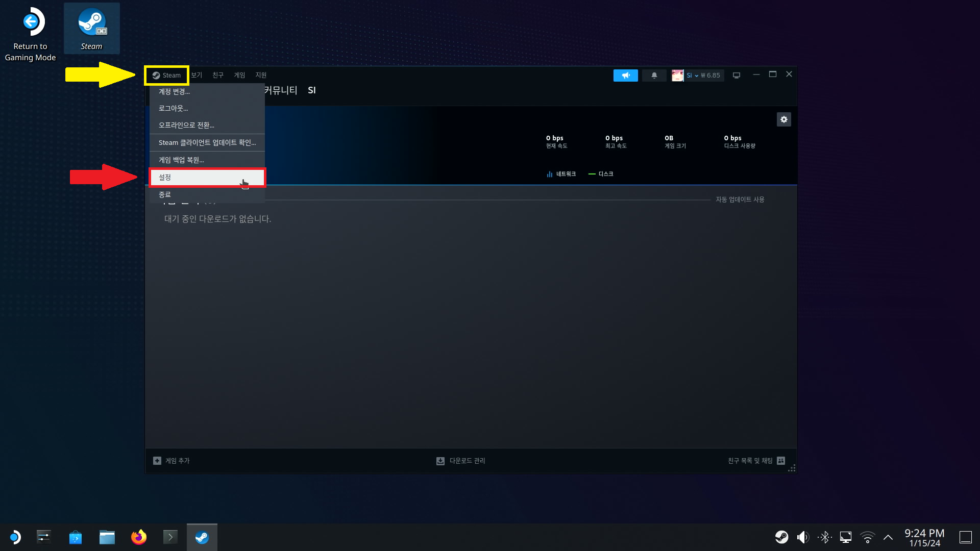Open the notifications bell
The image size is (980, 551).
coord(654,76)
